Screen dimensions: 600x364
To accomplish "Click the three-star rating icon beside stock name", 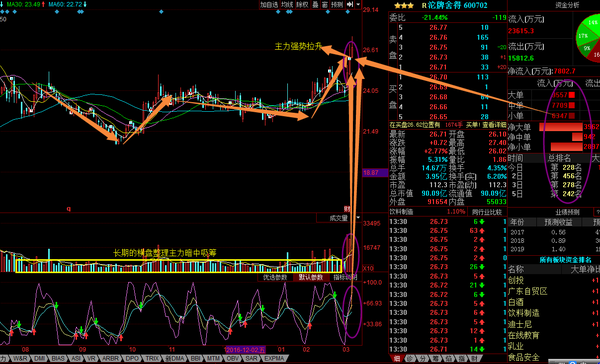I will (x=404, y=5).
